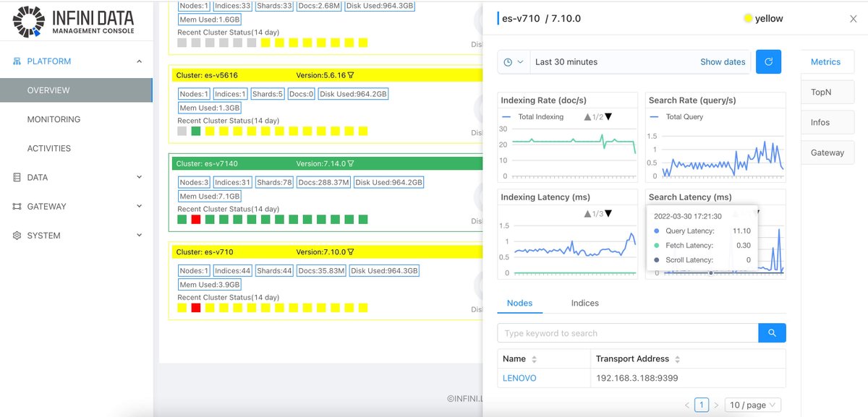
Task: Click the Mem Used:3.9GB tag
Action: click(x=209, y=285)
